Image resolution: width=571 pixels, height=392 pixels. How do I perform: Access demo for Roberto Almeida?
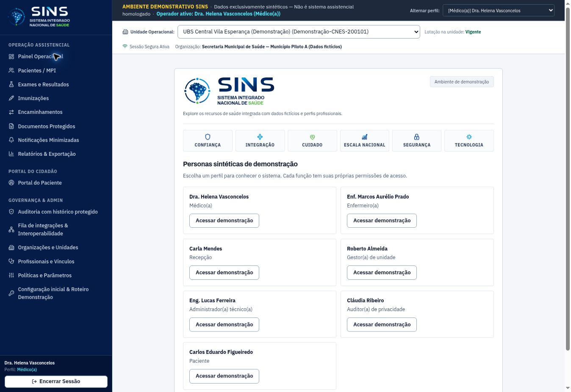click(382, 273)
